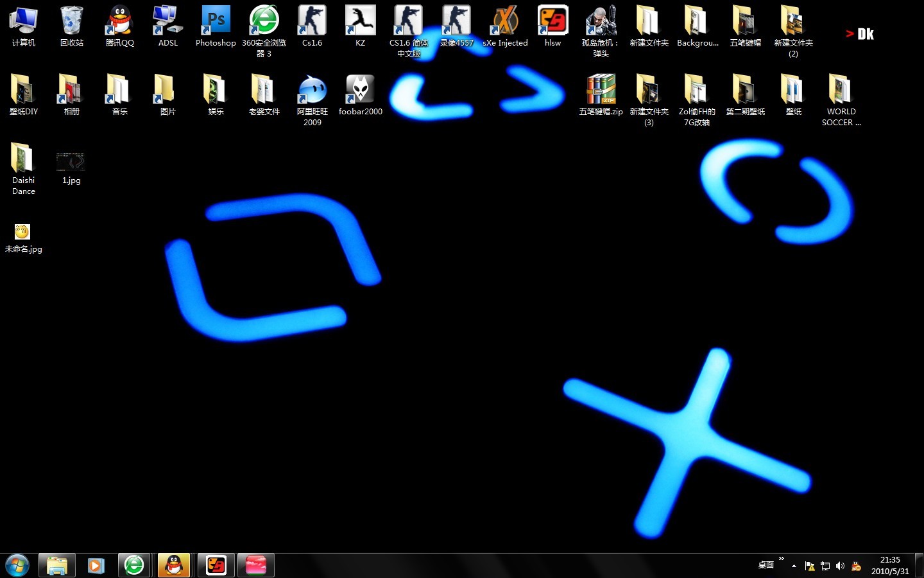Select the 老婆文件 folder
Image resolution: width=924 pixels, height=578 pixels.
(264, 95)
